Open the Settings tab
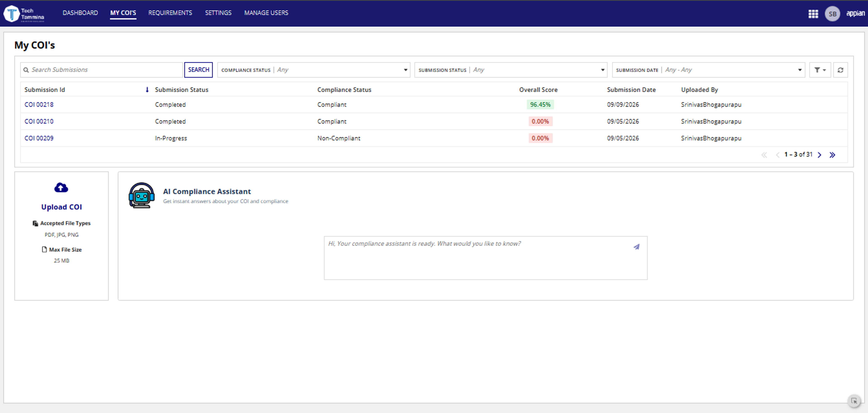The width and height of the screenshot is (868, 413). 218,13
